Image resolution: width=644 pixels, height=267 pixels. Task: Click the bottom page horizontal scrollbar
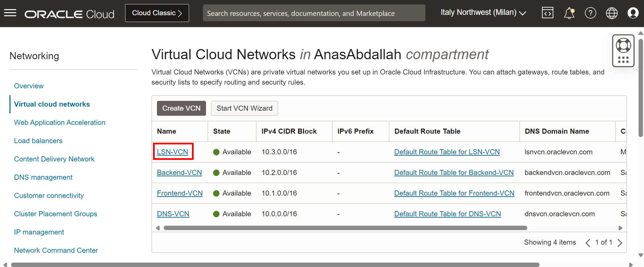pyautogui.click(x=275, y=265)
